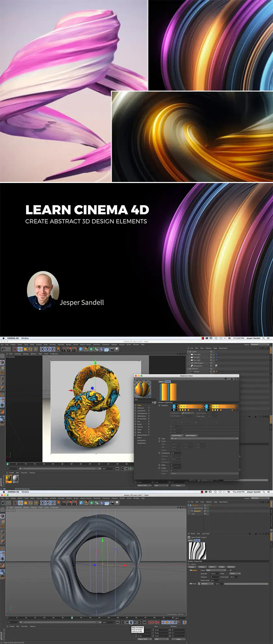Click the Floor environment icon in the lesson_24 window toolbar
This screenshot has width=273, height=644.
pyautogui.click(x=106, y=349)
